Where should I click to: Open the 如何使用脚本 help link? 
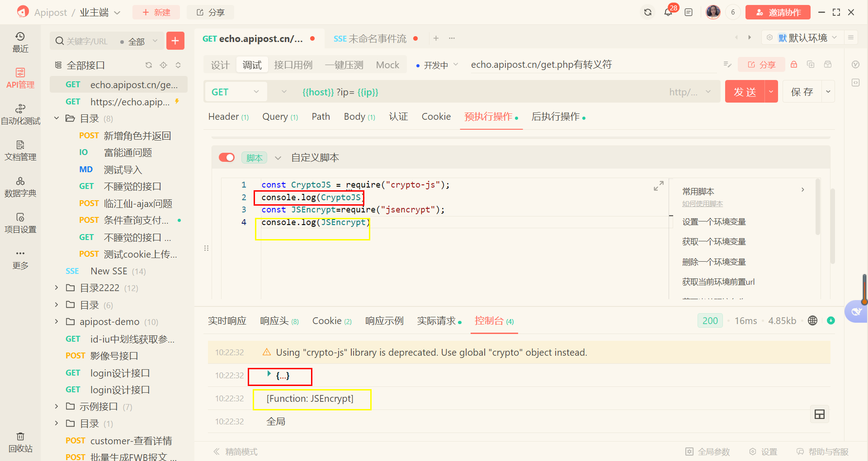click(x=703, y=204)
